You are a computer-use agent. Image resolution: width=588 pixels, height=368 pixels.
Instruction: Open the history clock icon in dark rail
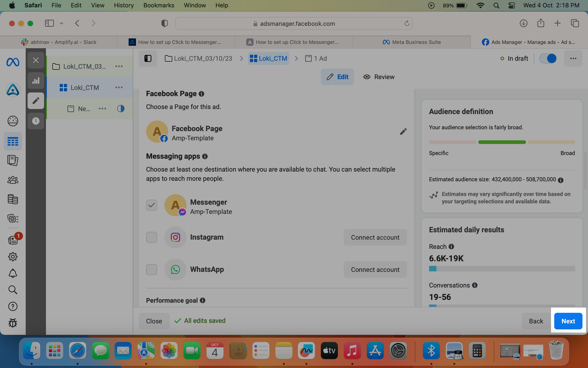[x=36, y=121]
